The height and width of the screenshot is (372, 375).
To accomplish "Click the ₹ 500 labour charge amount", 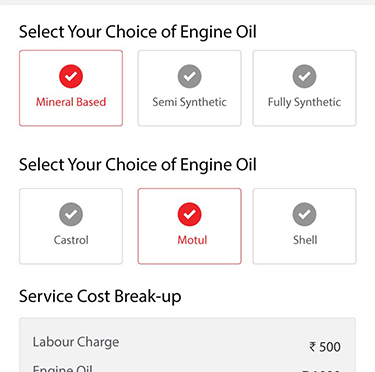I will point(325,347).
